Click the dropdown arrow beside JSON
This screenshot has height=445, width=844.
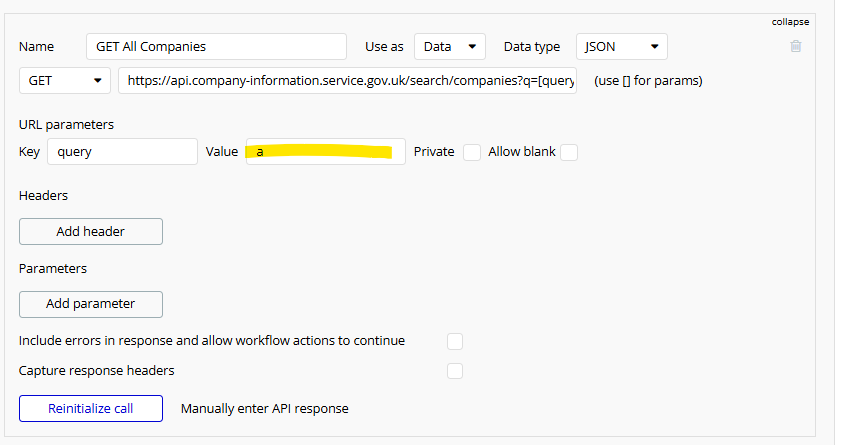coord(655,47)
